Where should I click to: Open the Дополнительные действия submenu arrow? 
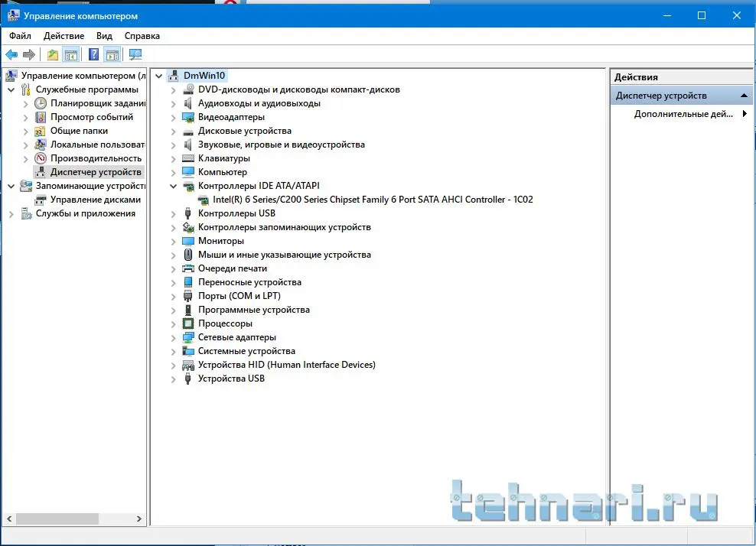745,114
